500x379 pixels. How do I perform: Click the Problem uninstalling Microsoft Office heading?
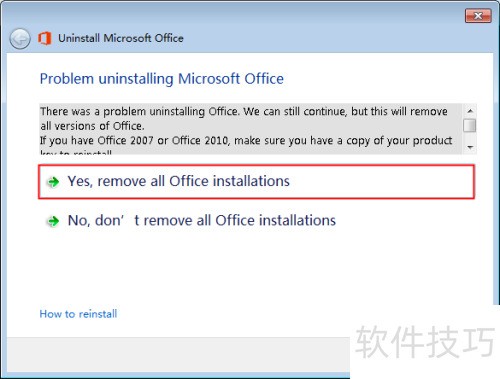click(x=162, y=79)
